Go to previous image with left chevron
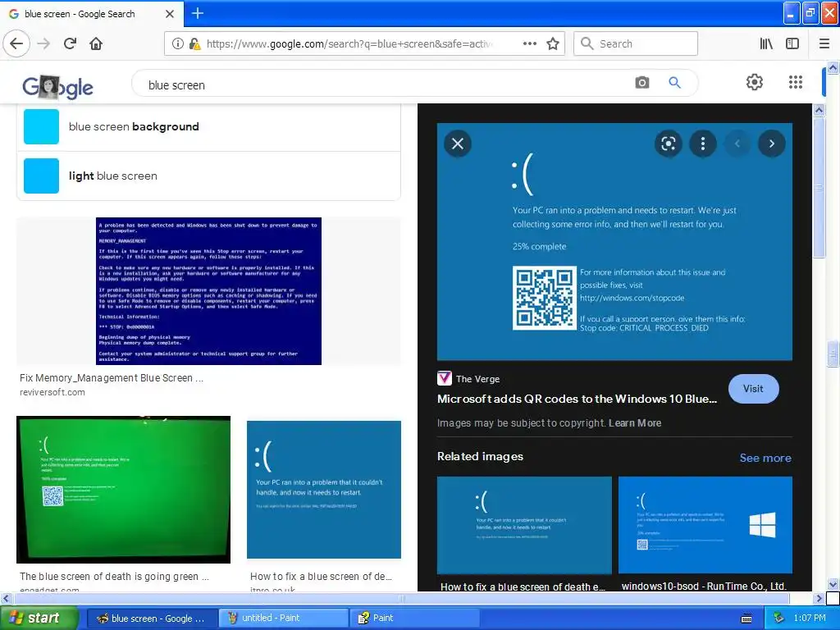 pyautogui.click(x=737, y=144)
